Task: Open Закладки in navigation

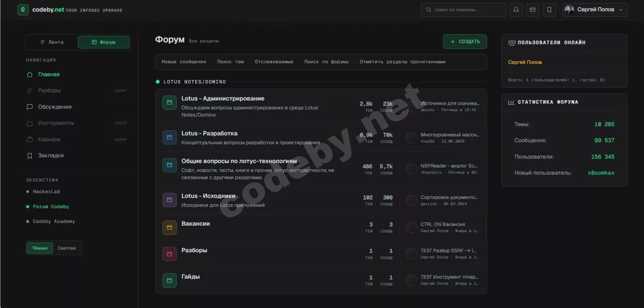Action: 51,156
